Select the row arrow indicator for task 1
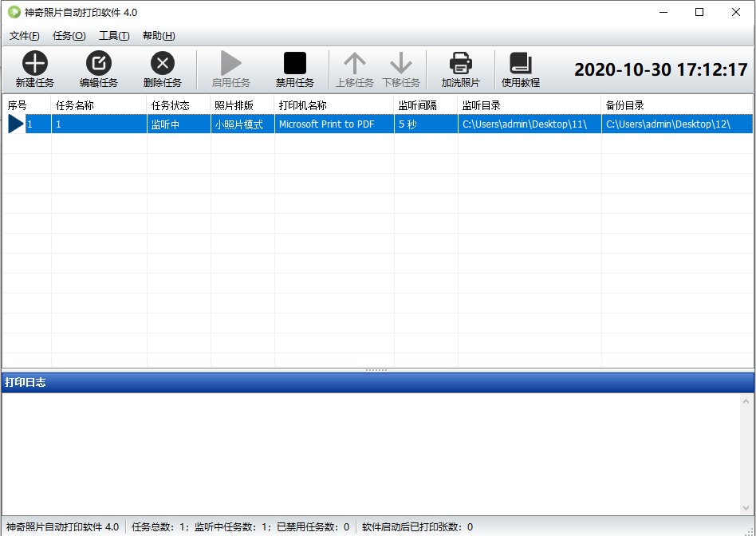The image size is (756, 536). coord(16,124)
